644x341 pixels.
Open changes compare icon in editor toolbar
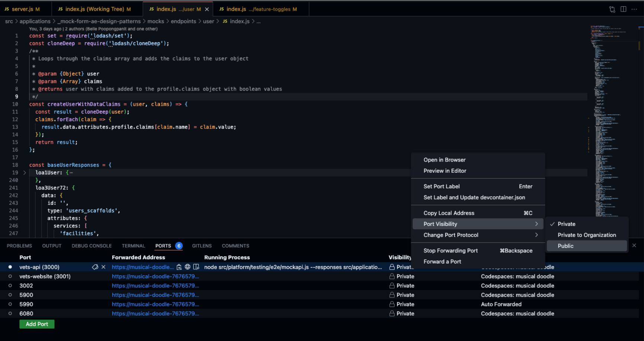click(x=612, y=9)
